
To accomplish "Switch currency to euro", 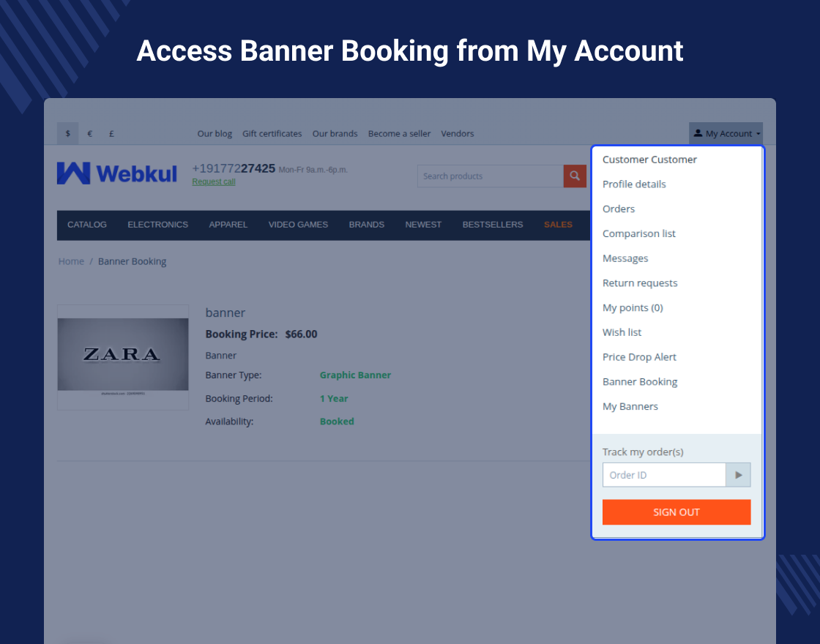I will click(x=90, y=134).
